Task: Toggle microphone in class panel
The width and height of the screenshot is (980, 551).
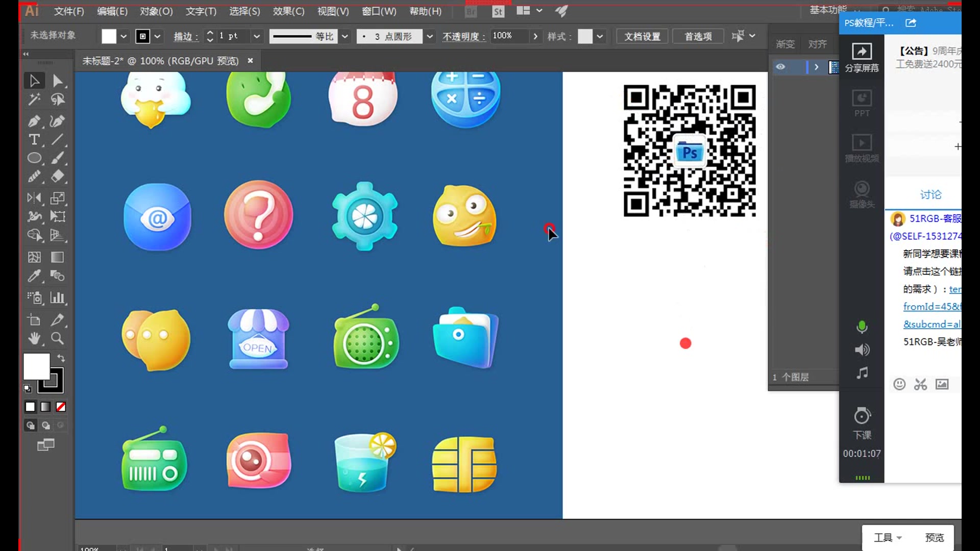Action: 862,327
